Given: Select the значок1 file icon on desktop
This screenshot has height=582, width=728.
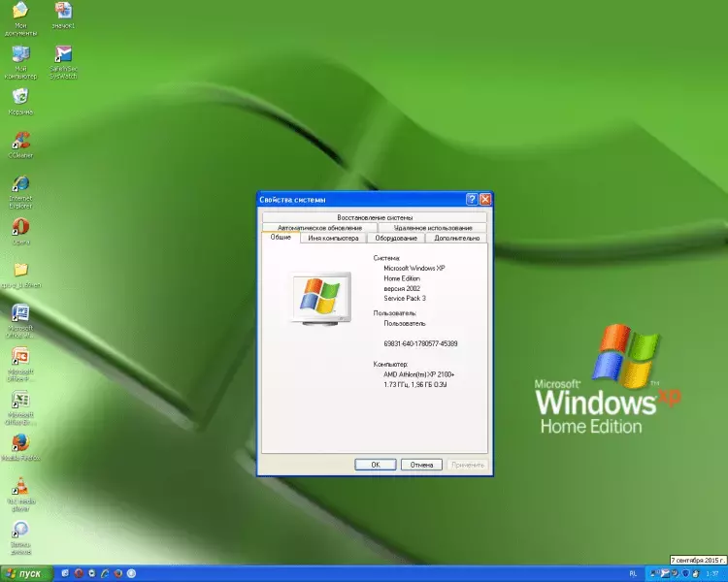Looking at the screenshot, I should tap(63, 15).
